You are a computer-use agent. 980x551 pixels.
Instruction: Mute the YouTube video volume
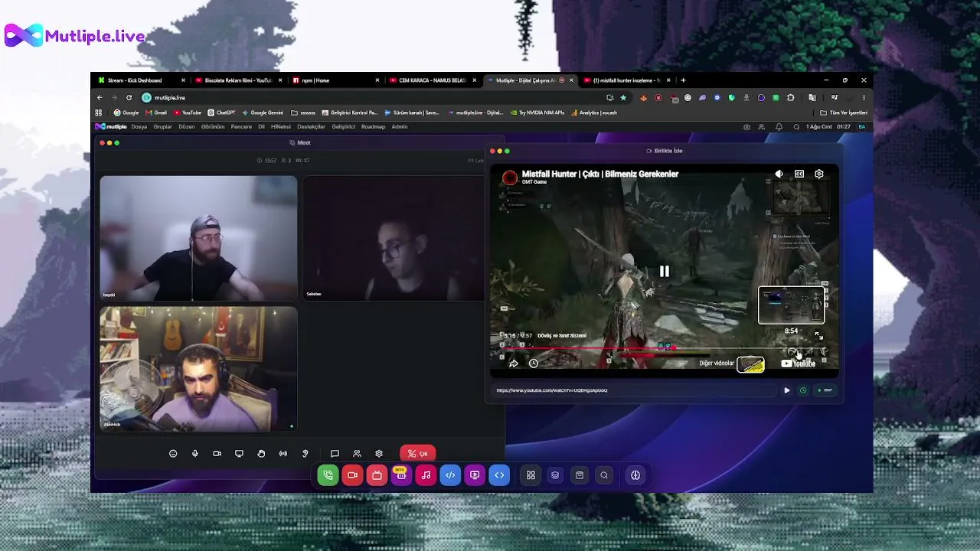point(779,174)
